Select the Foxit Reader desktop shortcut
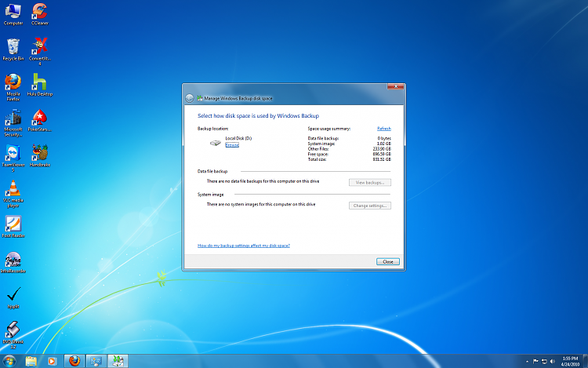 click(x=13, y=227)
